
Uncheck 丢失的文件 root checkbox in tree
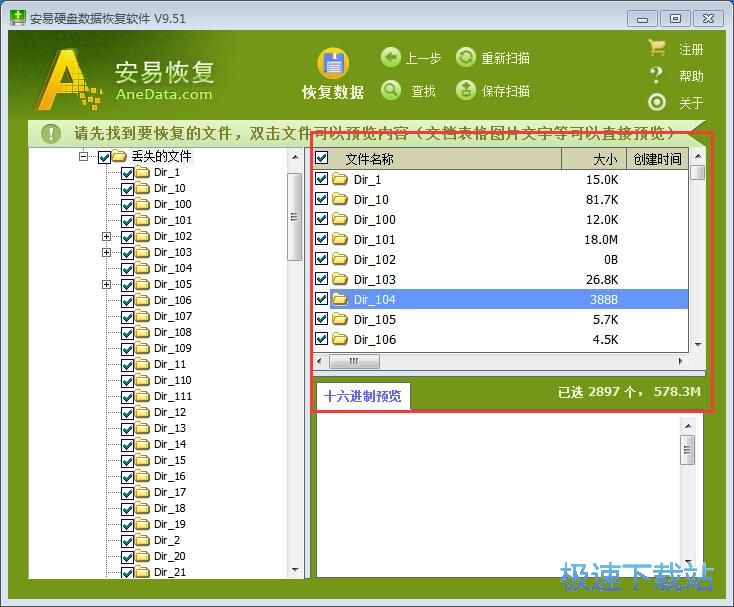[104, 157]
